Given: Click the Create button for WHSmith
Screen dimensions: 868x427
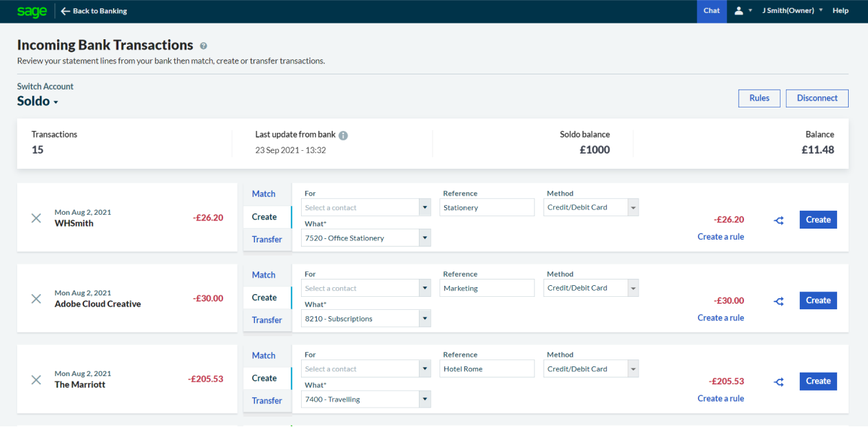Looking at the screenshot, I should [x=818, y=220].
